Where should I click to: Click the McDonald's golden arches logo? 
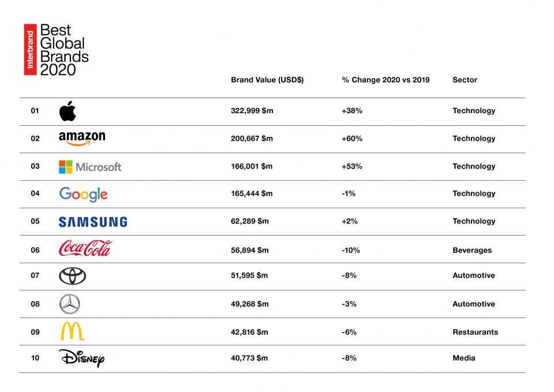coord(72,331)
